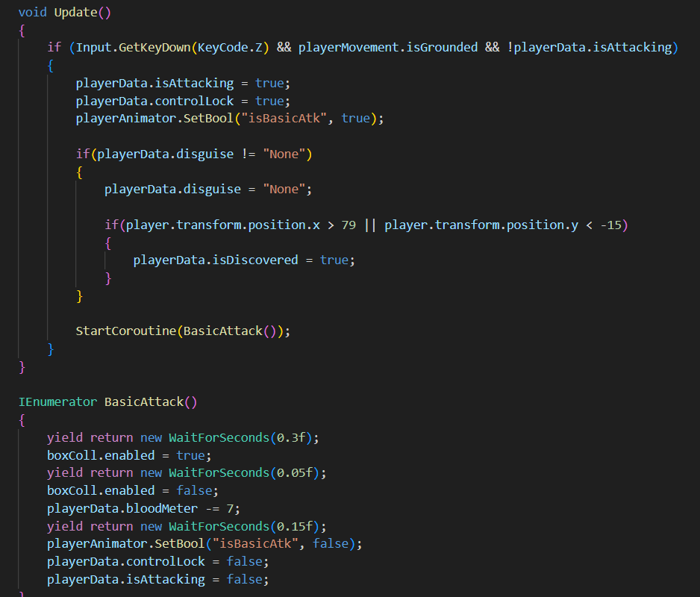Click the IEnumerator return type
The image size is (700, 597).
click(x=57, y=401)
